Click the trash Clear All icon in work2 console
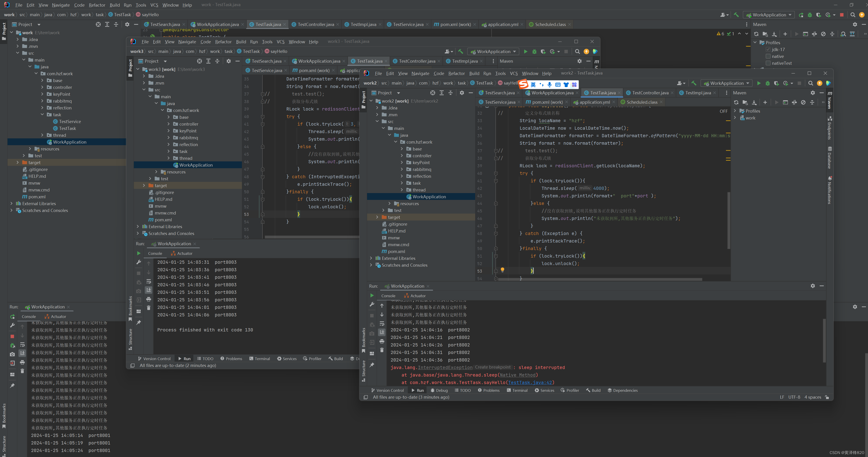Viewport: 868px width, 457px height. click(382, 350)
